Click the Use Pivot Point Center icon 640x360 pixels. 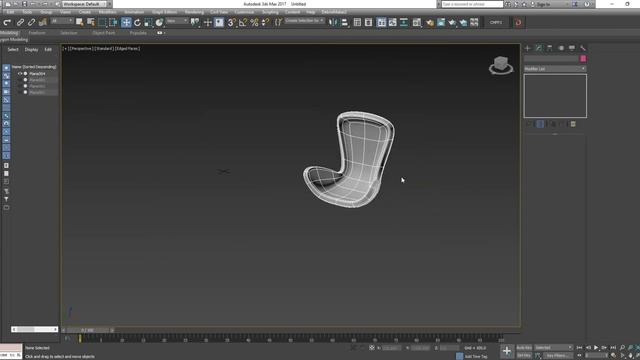click(x=195, y=22)
